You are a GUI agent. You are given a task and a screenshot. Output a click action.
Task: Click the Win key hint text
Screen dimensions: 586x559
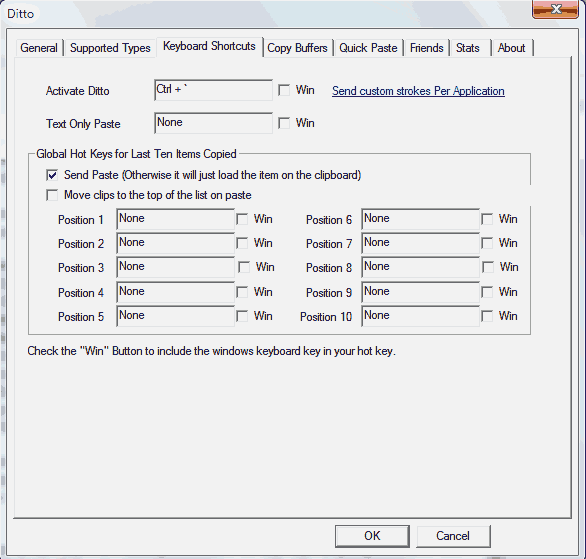click(212, 351)
